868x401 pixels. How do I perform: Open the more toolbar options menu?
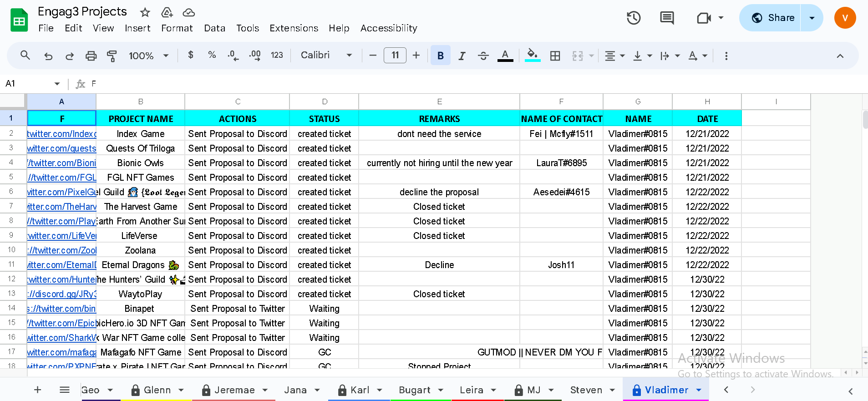tap(726, 56)
